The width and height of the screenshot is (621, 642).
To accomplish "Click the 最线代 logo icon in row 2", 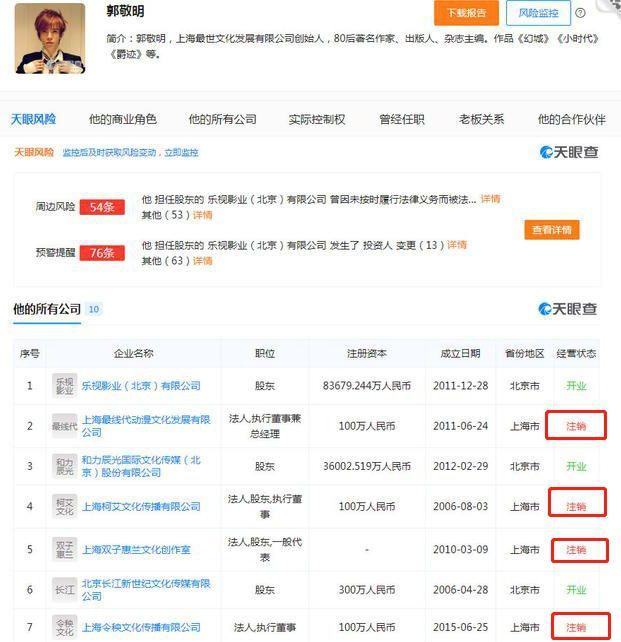I will coord(65,426).
